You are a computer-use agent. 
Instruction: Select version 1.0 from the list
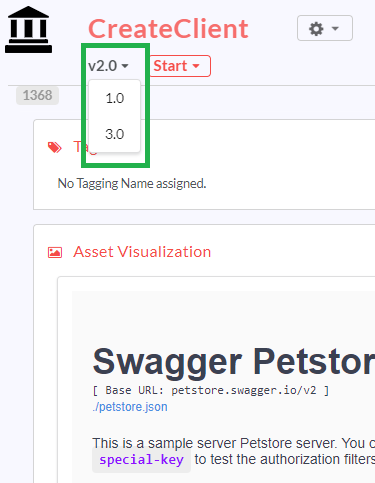click(x=115, y=98)
